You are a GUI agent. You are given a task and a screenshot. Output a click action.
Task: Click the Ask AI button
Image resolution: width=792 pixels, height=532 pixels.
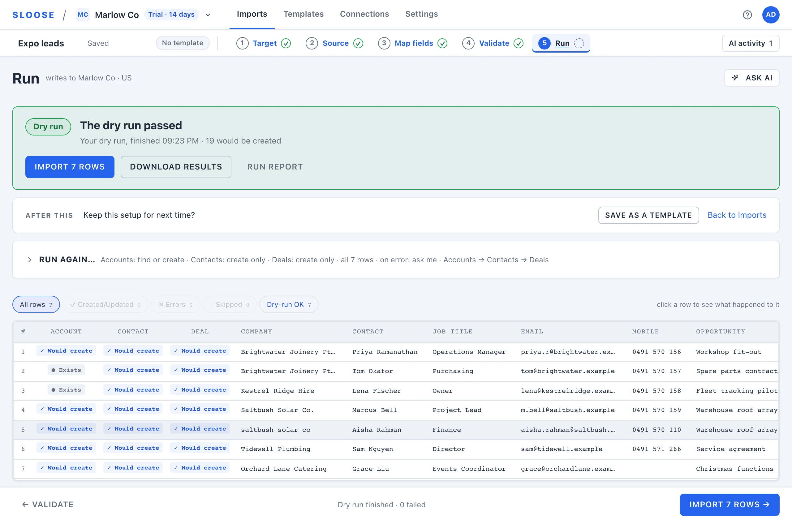pos(751,78)
